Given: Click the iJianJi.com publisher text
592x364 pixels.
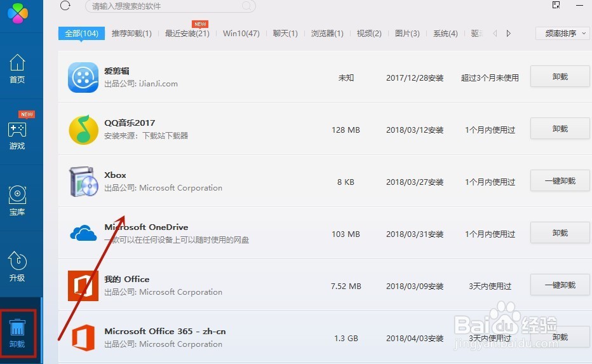Looking at the screenshot, I should coord(158,84).
